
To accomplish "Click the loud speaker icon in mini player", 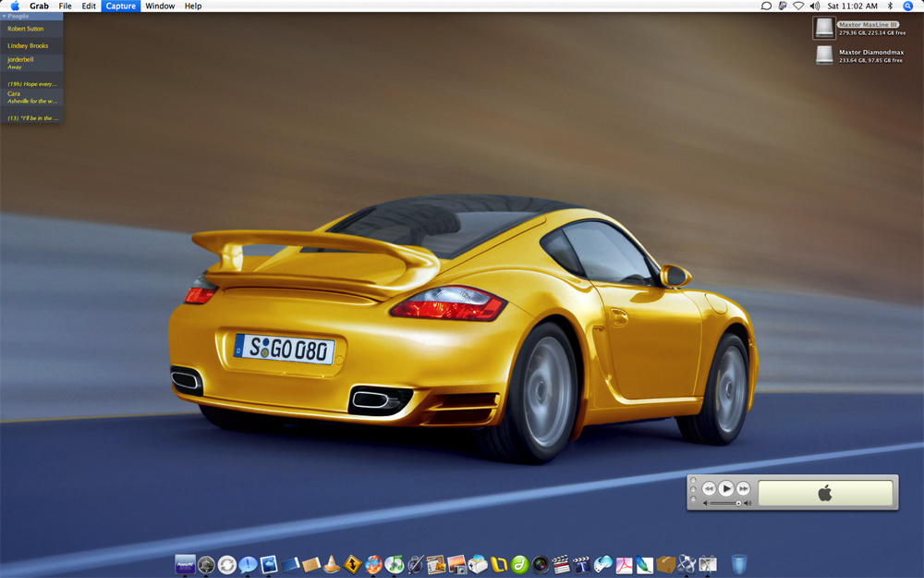I will pos(748,503).
